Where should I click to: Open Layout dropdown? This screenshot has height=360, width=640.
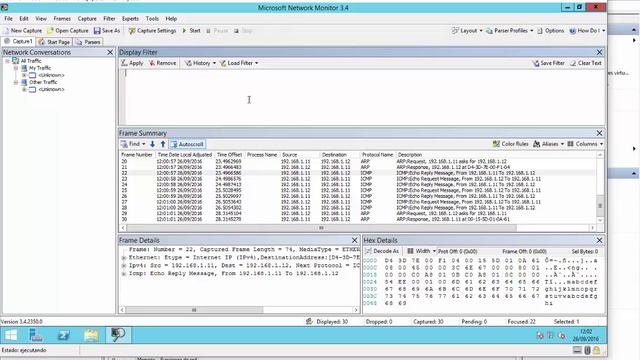click(x=467, y=31)
